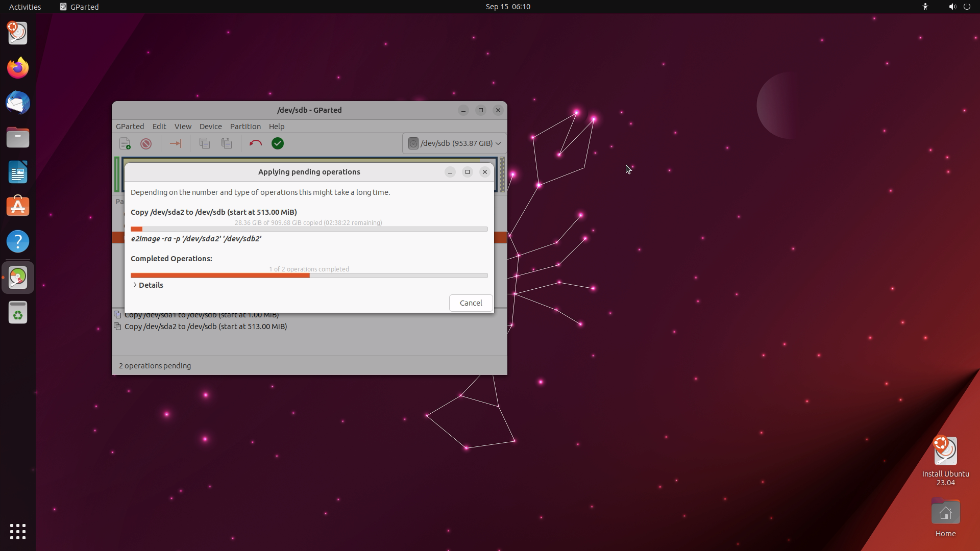
Task: Expand the Details section
Action: [148, 285]
